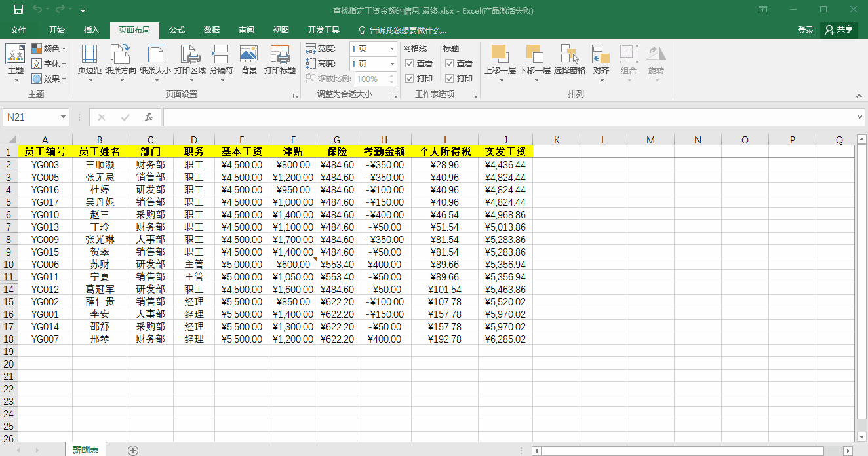Click Send Backward (下移一层) icon
The image size is (868, 456).
534,54
